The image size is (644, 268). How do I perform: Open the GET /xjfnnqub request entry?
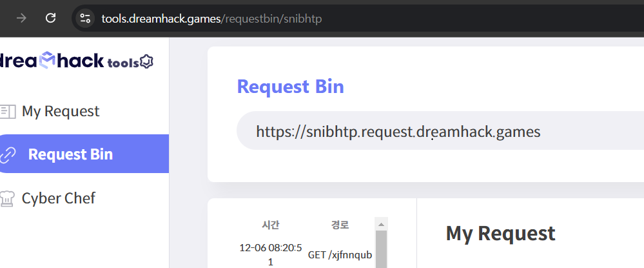(x=340, y=255)
